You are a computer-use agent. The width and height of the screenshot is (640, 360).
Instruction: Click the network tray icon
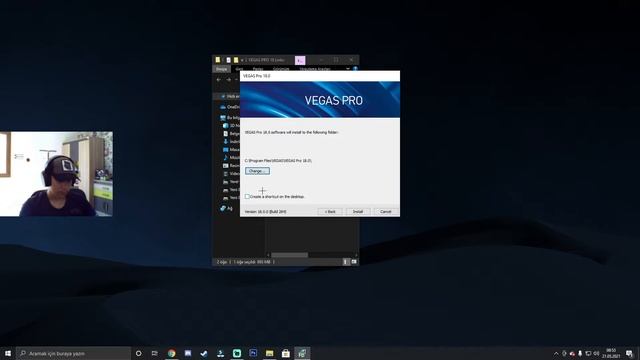point(588,353)
